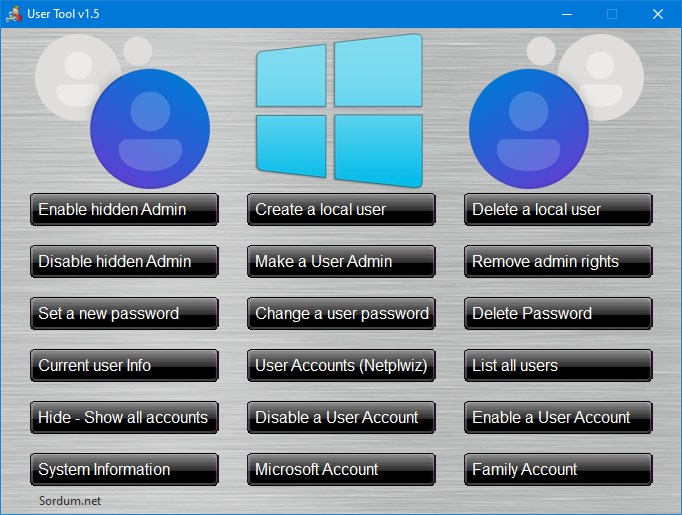682x515 pixels.
Task: Open System Information
Action: coord(124,469)
